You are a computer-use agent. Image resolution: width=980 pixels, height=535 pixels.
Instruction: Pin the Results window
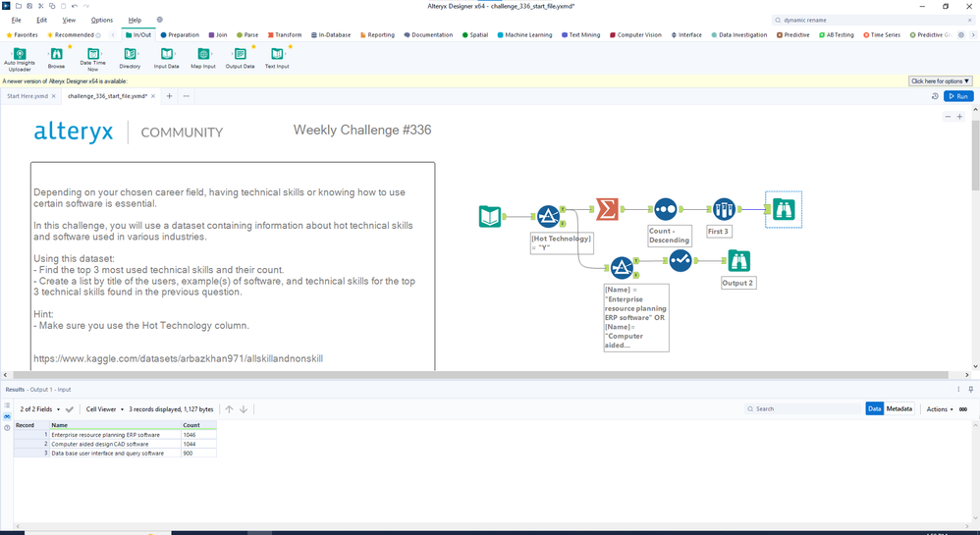click(x=970, y=390)
